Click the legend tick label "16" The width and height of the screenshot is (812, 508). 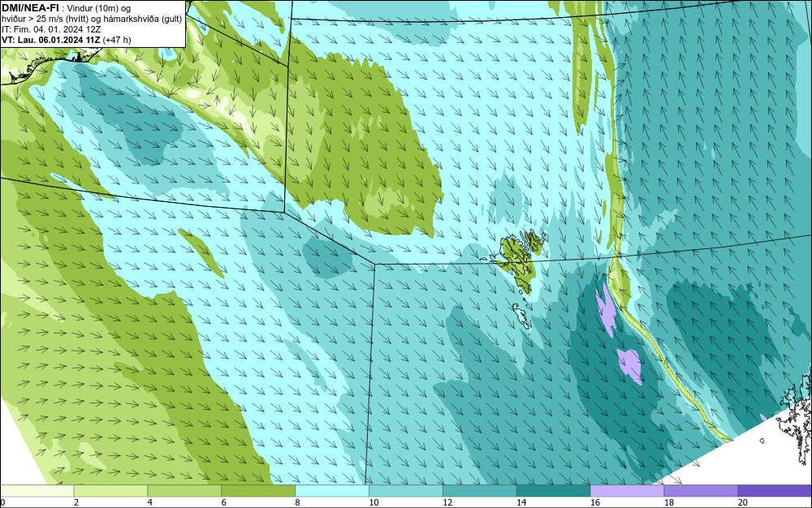[595, 502]
